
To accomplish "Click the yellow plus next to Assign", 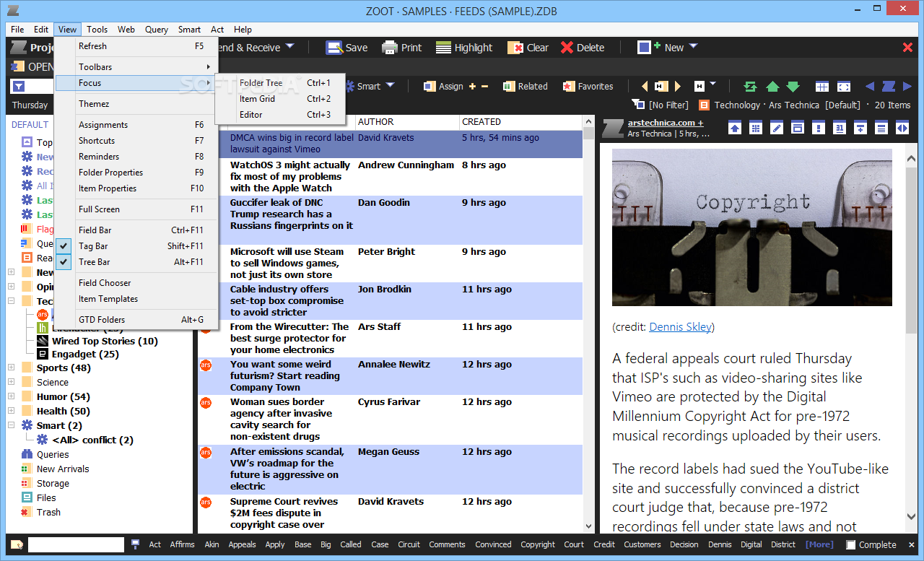I will click(473, 86).
